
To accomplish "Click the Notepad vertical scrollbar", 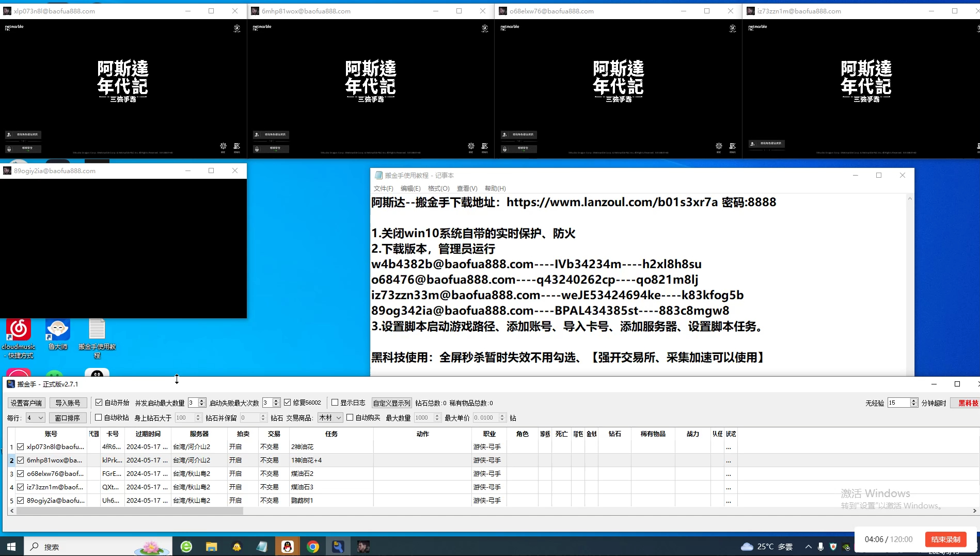I will click(x=910, y=285).
